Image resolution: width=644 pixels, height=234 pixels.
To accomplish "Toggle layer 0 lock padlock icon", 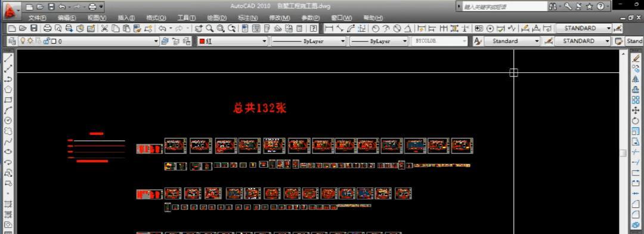I will (x=46, y=41).
